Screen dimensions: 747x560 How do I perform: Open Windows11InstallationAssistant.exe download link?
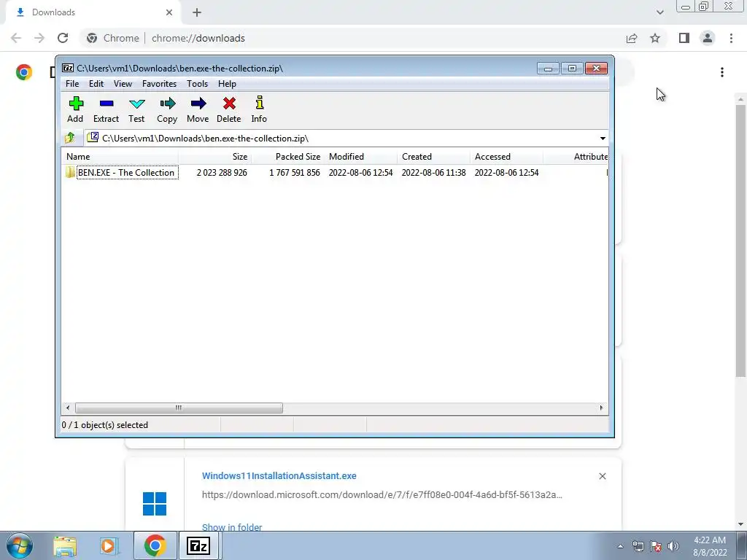pyautogui.click(x=279, y=475)
